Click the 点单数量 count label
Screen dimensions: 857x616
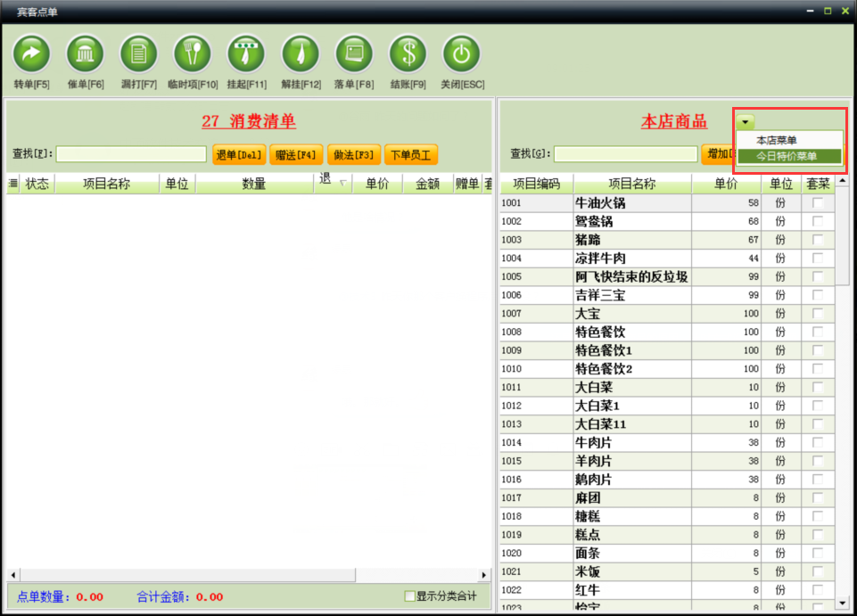click(43, 597)
